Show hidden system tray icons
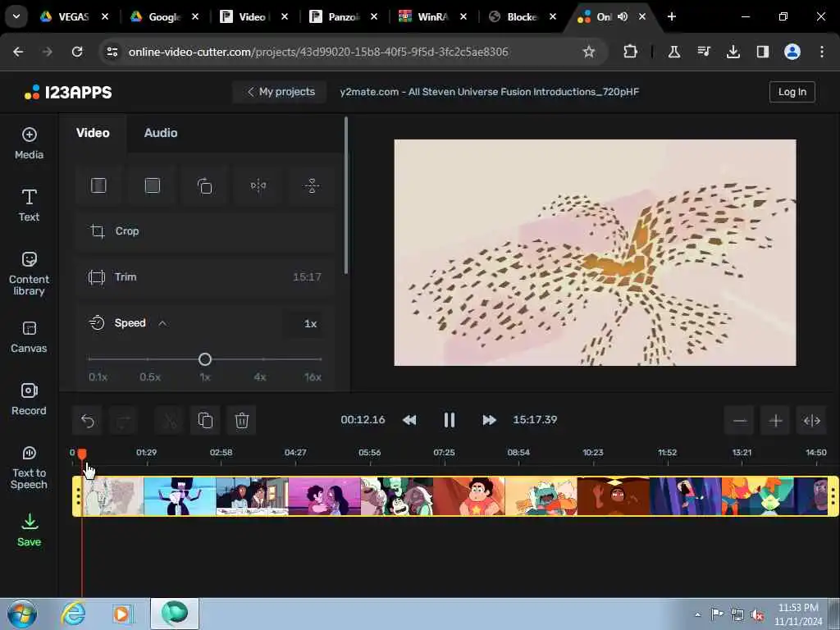This screenshot has height=630, width=840. click(x=697, y=614)
